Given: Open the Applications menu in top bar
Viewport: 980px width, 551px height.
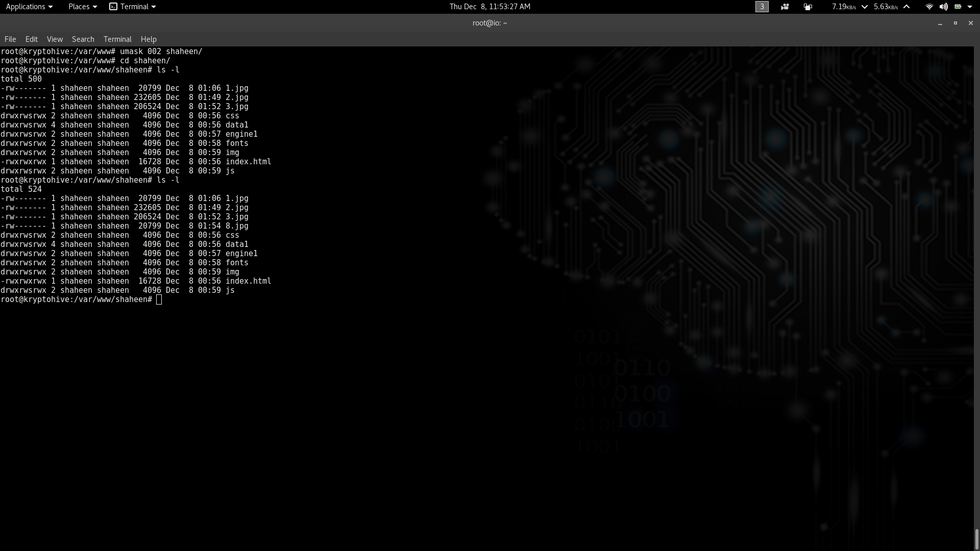Looking at the screenshot, I should tap(29, 7).
